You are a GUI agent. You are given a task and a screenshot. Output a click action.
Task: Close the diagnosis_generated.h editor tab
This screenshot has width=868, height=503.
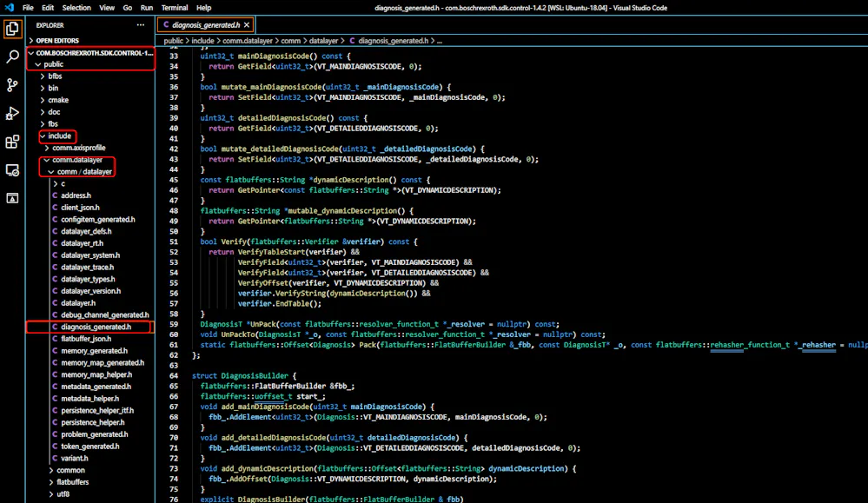247,25
